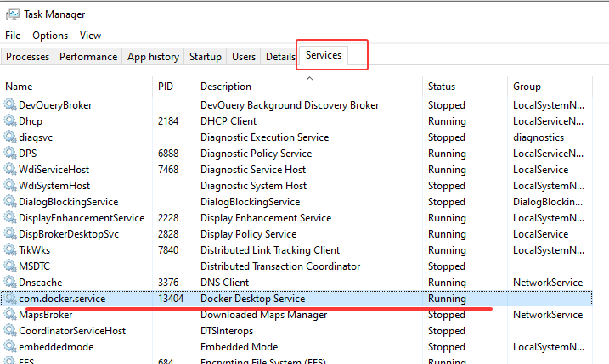Open the View menu
This screenshot has width=609, height=364.
tap(91, 36)
